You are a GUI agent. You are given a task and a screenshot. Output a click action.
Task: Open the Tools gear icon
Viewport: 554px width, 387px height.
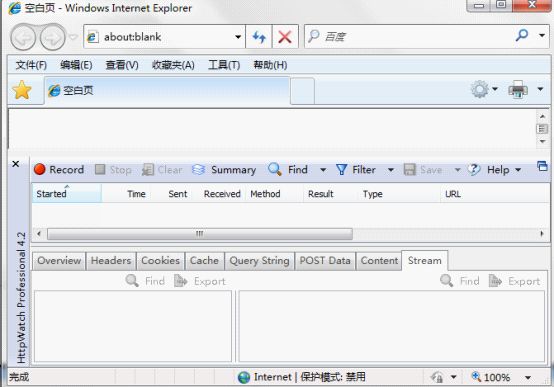pos(480,89)
